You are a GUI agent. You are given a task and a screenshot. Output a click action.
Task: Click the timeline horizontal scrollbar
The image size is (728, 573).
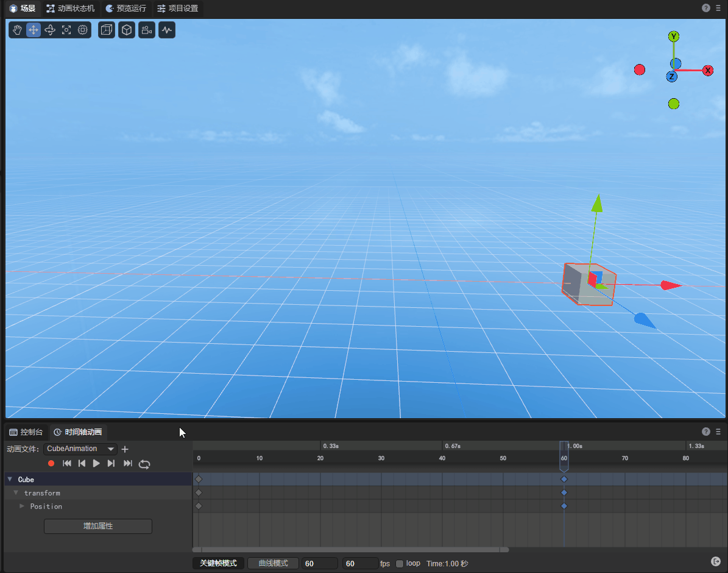click(350, 550)
